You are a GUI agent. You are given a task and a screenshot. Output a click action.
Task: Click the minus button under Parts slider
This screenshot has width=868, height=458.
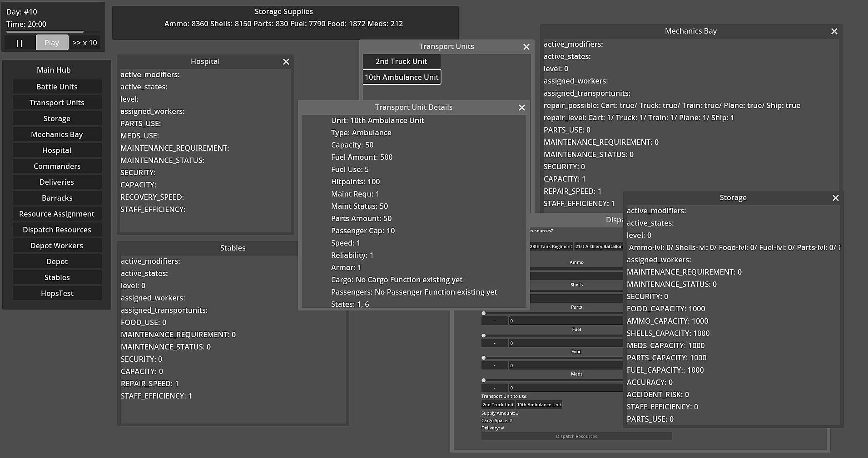[x=494, y=321]
